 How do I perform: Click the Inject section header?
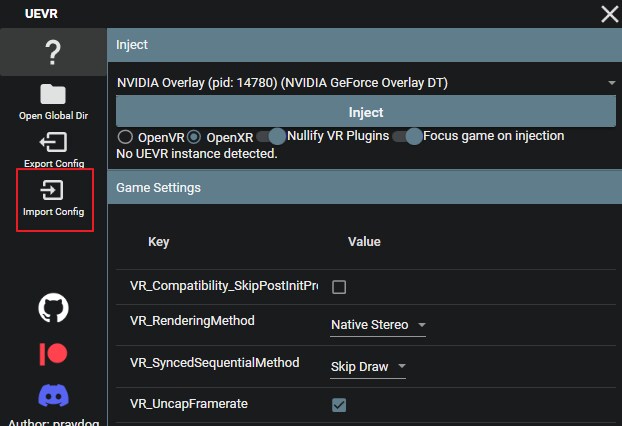(366, 45)
